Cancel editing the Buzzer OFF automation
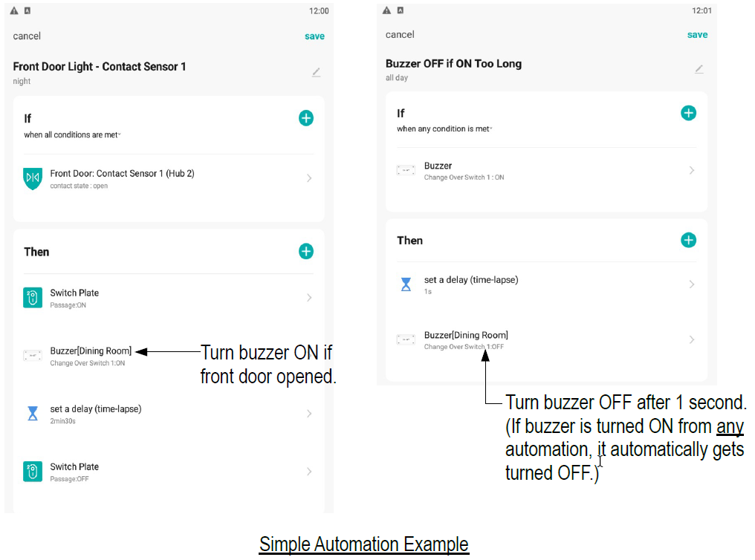755x560 pixels. [400, 35]
